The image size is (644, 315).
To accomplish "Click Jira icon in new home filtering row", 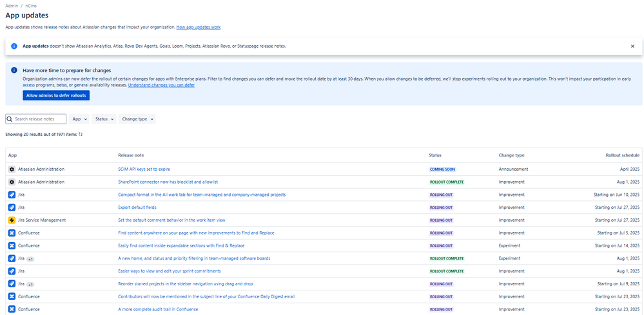I will click(12, 258).
